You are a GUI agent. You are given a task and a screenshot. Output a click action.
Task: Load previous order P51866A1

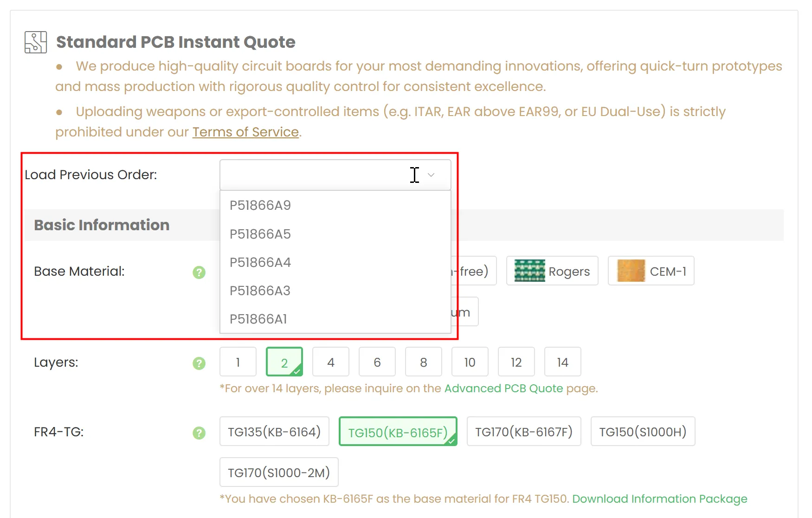tap(258, 319)
